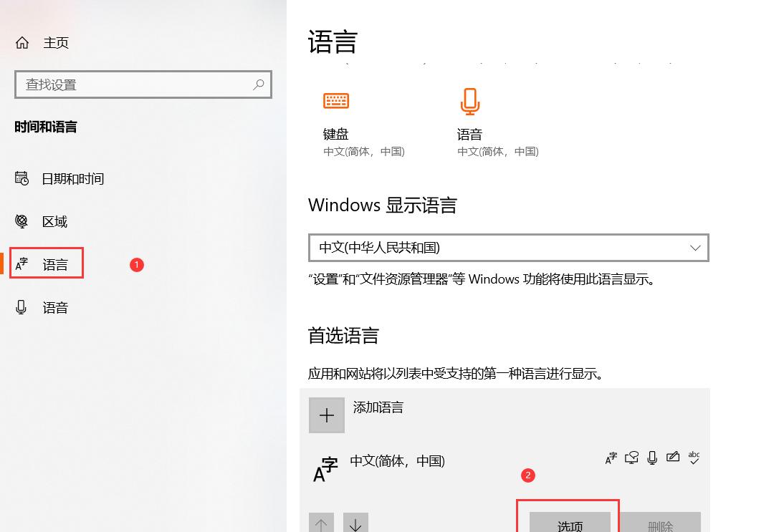Screen dimensions: 779x532
Task: Click the magnifier search icon
Action: tap(258, 84)
